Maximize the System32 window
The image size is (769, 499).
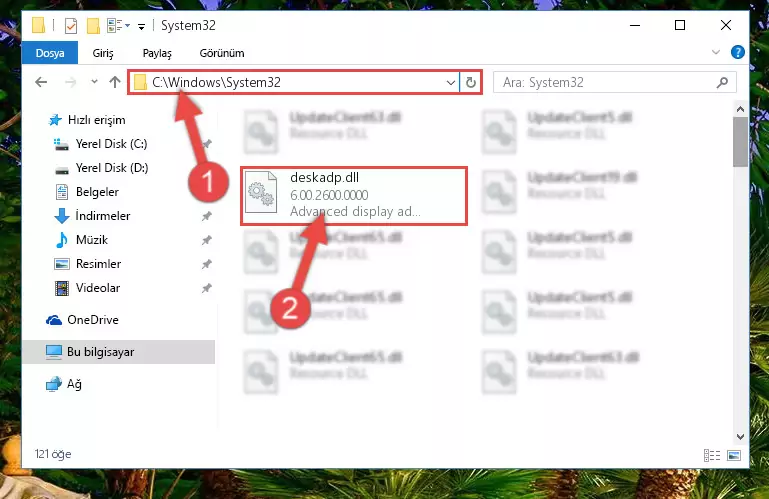click(x=680, y=25)
